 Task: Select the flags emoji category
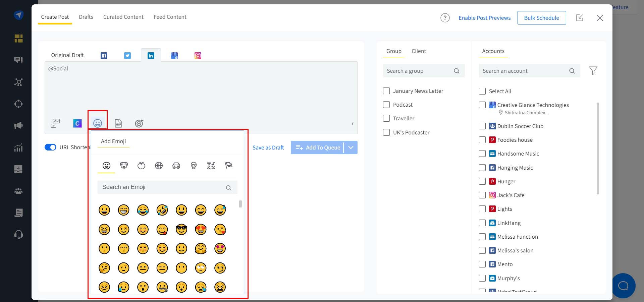click(228, 166)
